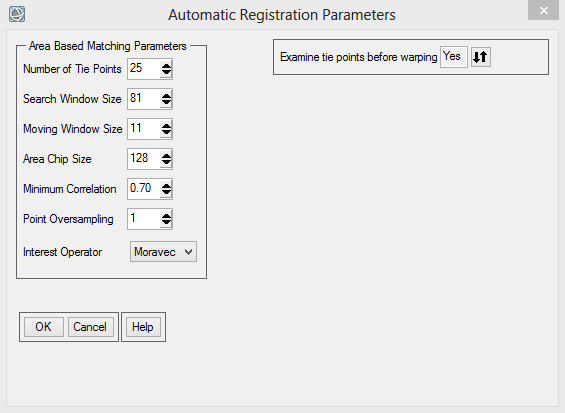Decrease the Moving Window Size stepper
Screen dimensions: 565x413
166,132
